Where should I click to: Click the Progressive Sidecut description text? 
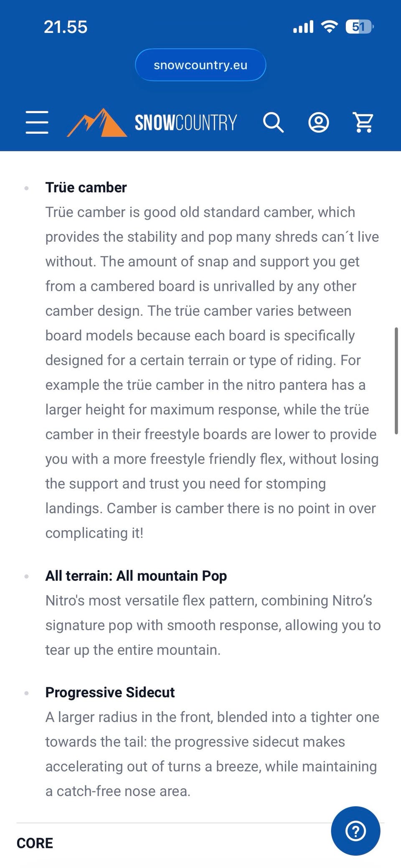212,754
